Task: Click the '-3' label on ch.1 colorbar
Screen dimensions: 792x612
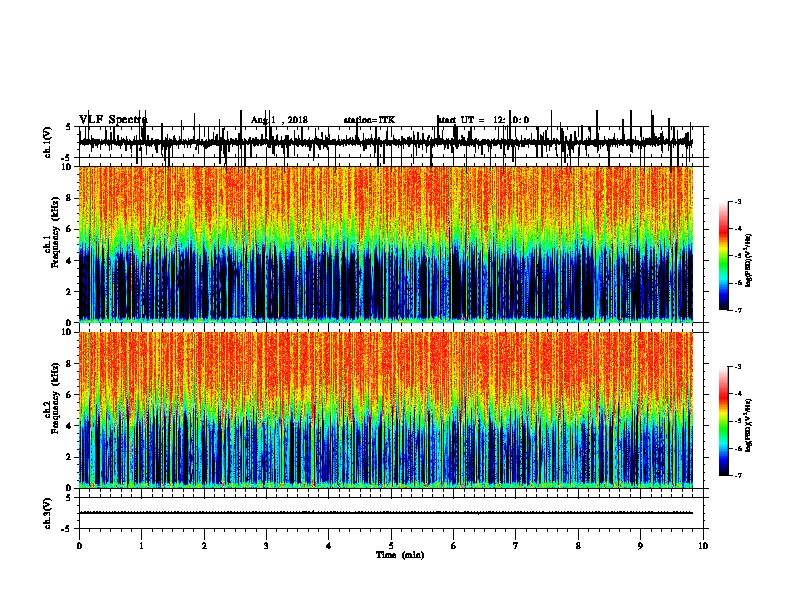Action: (738, 202)
